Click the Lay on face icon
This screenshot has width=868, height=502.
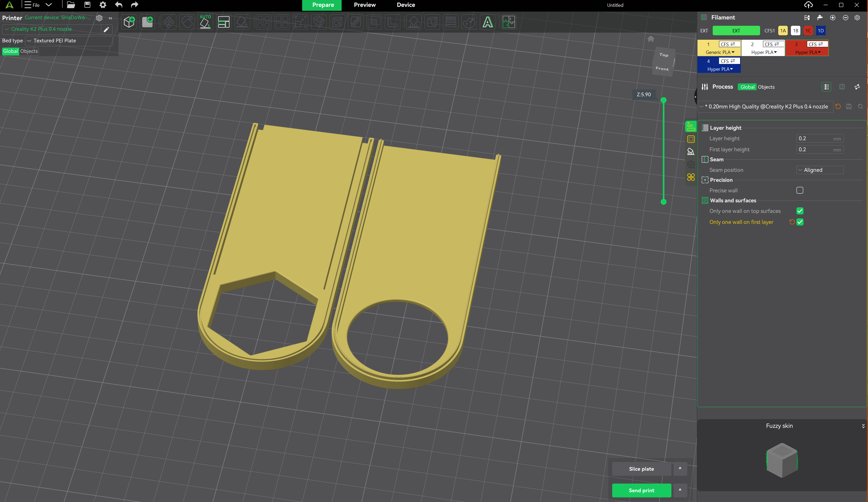[x=242, y=22]
